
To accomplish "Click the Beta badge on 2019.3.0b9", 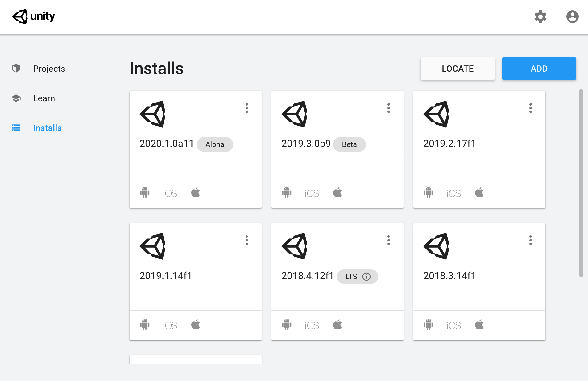I will pyautogui.click(x=349, y=144).
